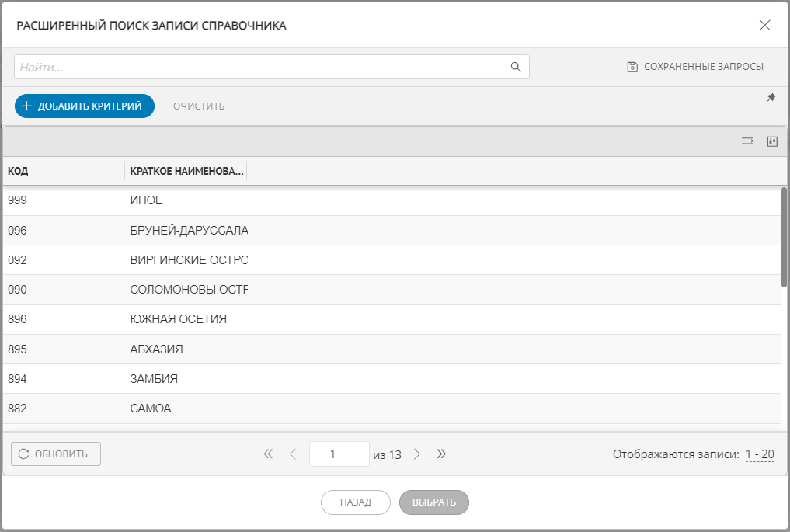790x532 pixels.
Task: Close the extended search dialog
Action: pos(764,25)
